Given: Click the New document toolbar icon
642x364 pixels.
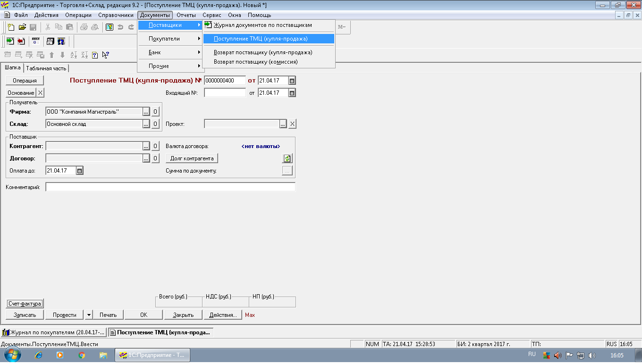Looking at the screenshot, I should tap(11, 27).
